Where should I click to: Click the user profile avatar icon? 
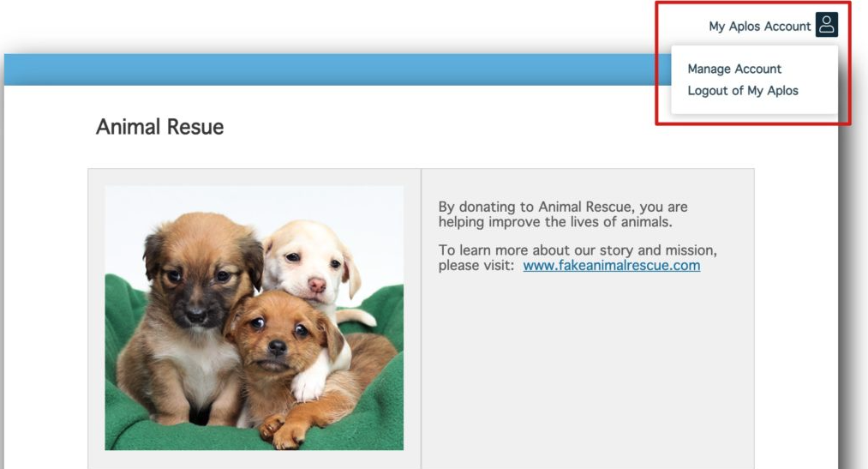tap(827, 25)
